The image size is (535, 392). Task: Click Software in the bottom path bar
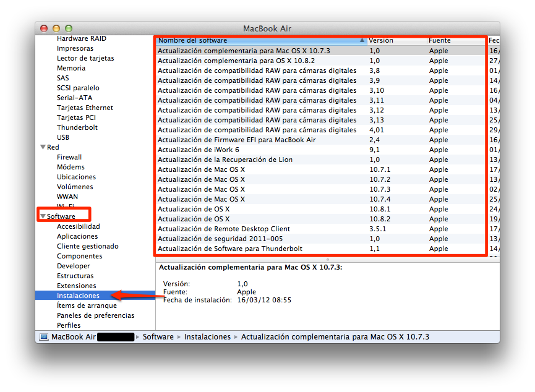(x=158, y=337)
